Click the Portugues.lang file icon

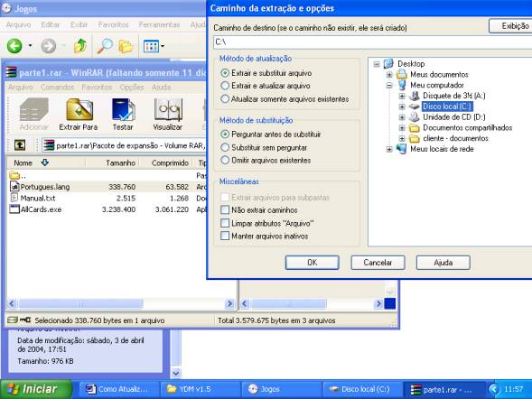pyautogui.click(x=14, y=186)
